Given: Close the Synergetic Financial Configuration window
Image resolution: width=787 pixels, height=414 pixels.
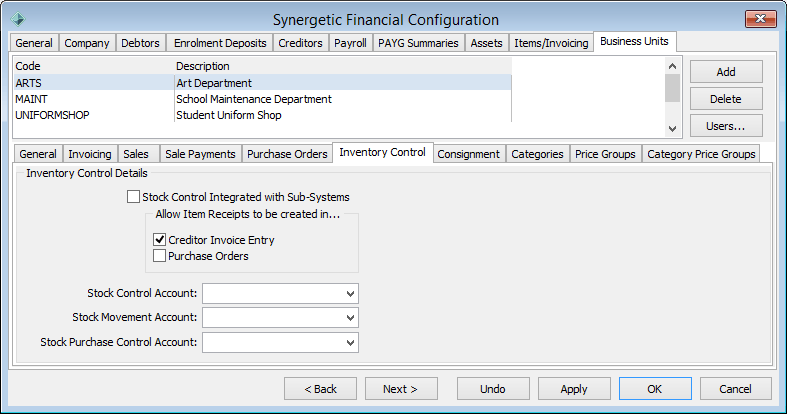Looking at the screenshot, I should tap(760, 19).
